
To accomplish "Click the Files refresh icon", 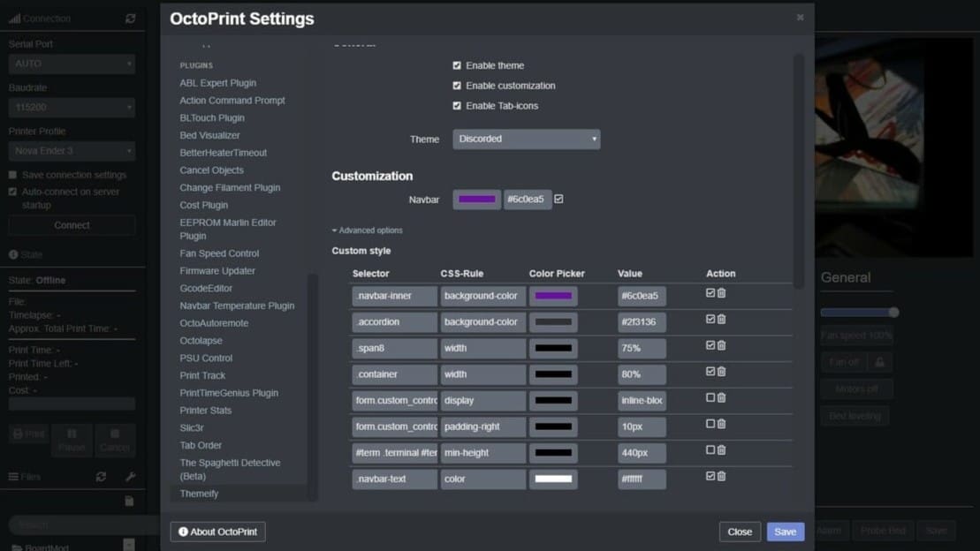I will [x=101, y=477].
